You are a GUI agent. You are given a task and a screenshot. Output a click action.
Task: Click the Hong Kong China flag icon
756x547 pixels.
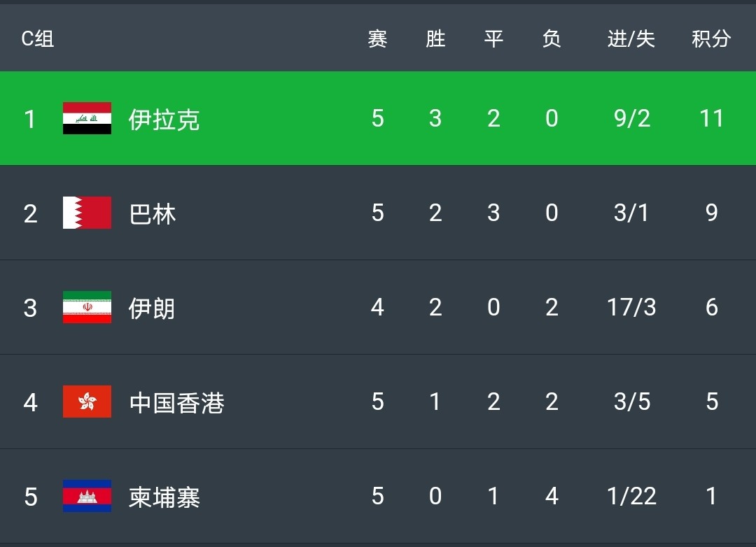click(87, 402)
